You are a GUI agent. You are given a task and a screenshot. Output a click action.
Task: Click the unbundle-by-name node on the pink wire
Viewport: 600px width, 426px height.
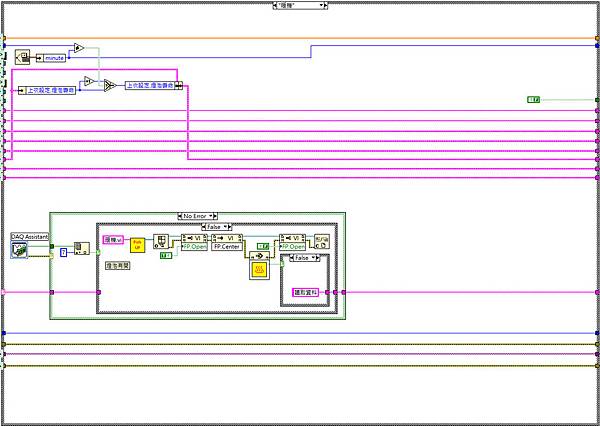[x=47, y=91]
